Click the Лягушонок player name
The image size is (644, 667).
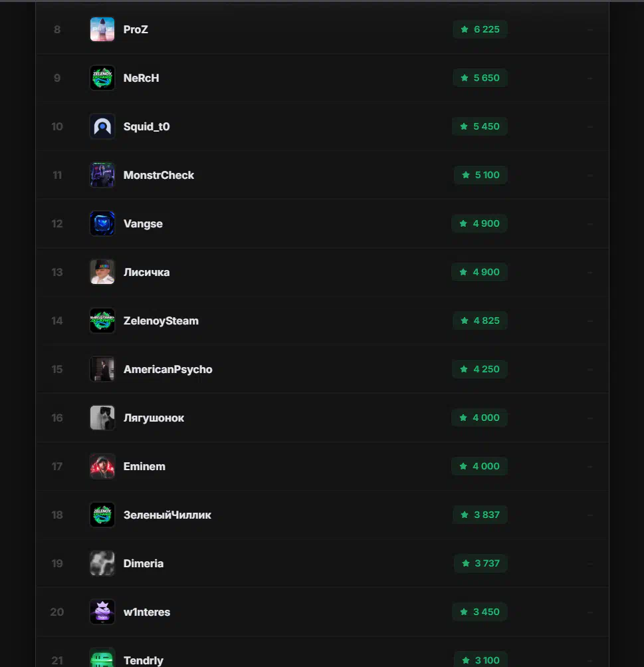[x=154, y=418]
